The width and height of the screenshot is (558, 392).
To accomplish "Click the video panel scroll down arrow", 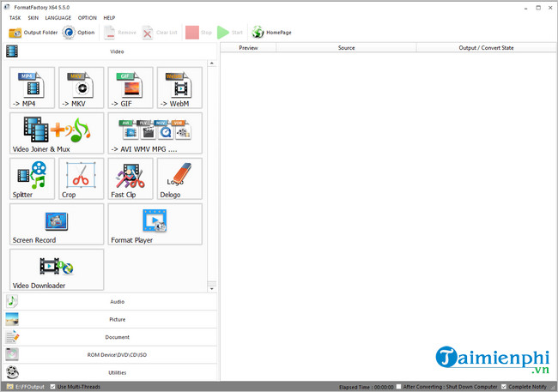I will 212,289.
